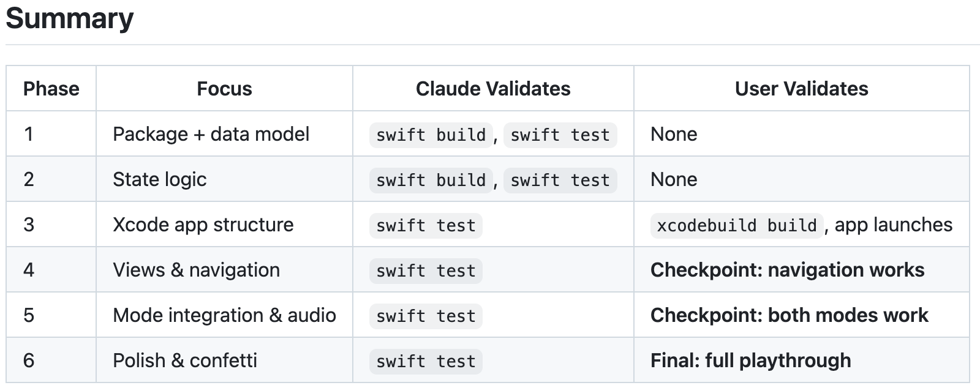Click swift test code in State logic row
Image resolution: width=980 pixels, height=388 pixels.
point(560,180)
